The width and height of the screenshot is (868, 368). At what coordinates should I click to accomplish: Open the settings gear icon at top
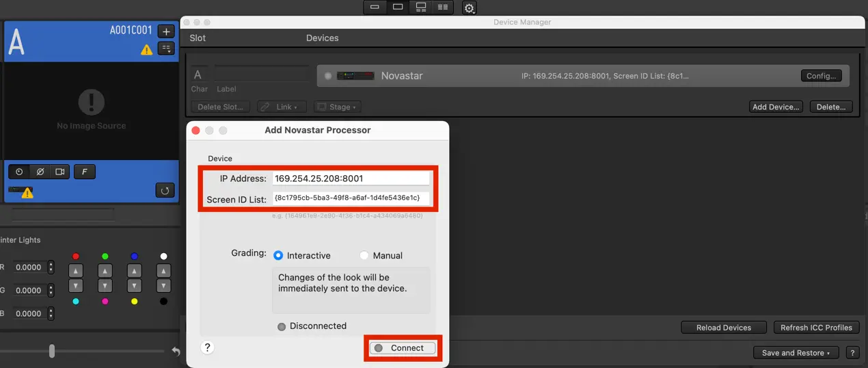pos(469,8)
